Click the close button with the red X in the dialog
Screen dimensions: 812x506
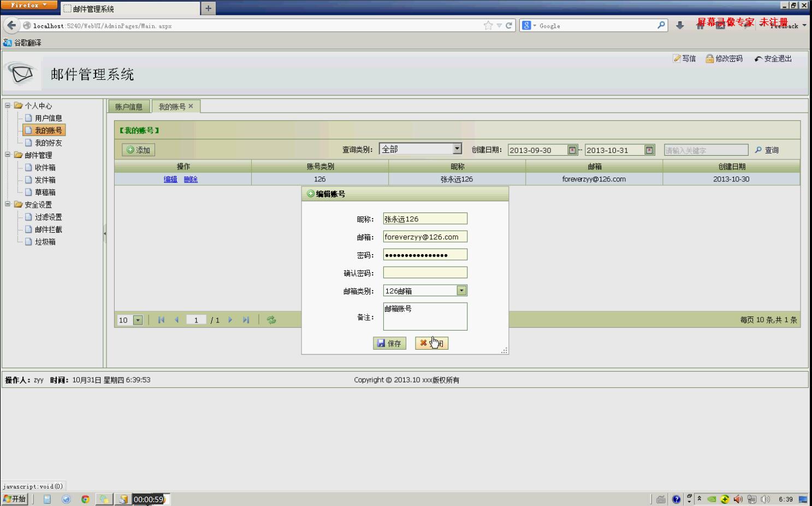point(431,343)
